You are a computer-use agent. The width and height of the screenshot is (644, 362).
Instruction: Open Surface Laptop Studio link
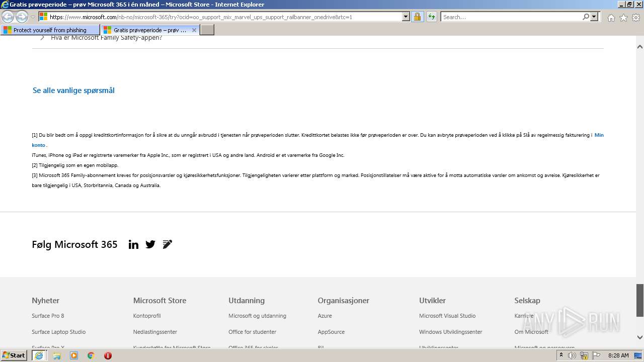click(x=58, y=332)
